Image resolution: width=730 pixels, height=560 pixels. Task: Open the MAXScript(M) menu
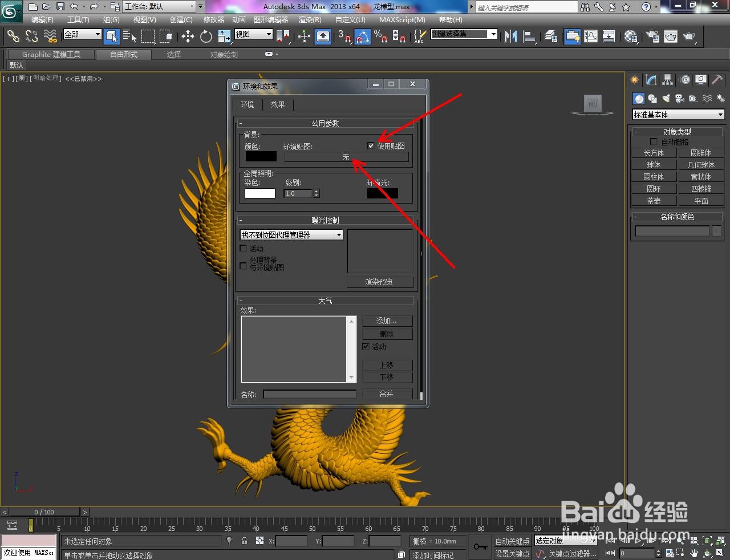pos(402,20)
